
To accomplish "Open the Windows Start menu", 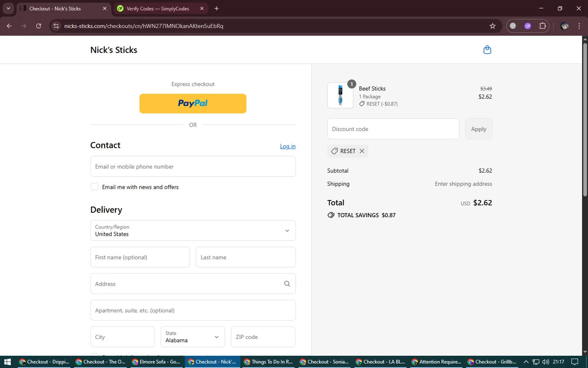I will pyautogui.click(x=7, y=362).
